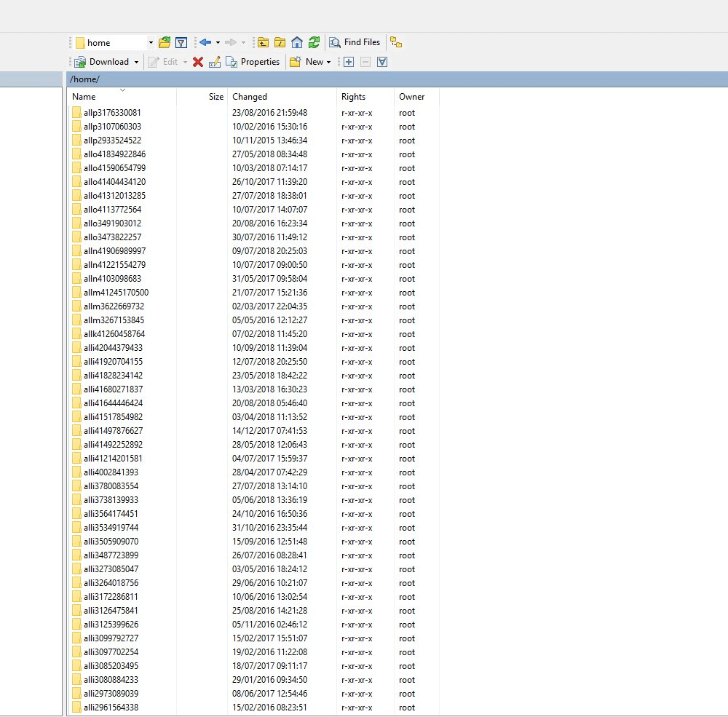This screenshot has height=717, width=728.
Task: Select folder allp3107060303
Action: point(112,127)
